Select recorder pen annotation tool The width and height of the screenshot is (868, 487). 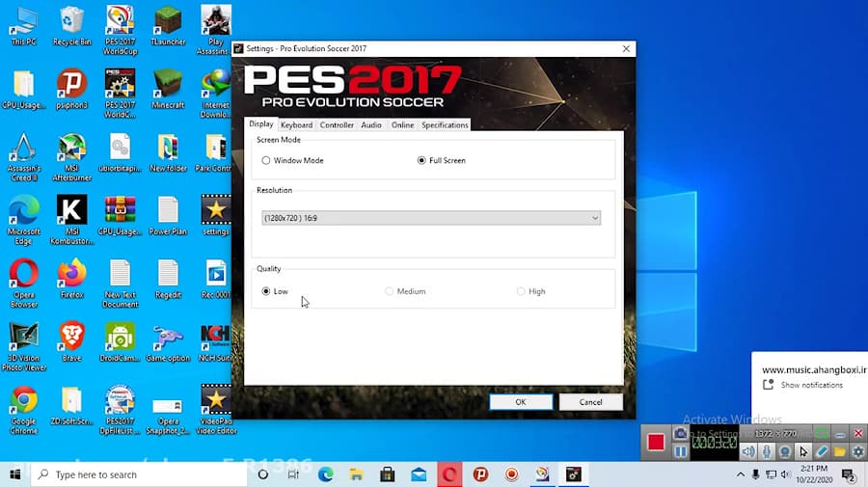click(822, 451)
